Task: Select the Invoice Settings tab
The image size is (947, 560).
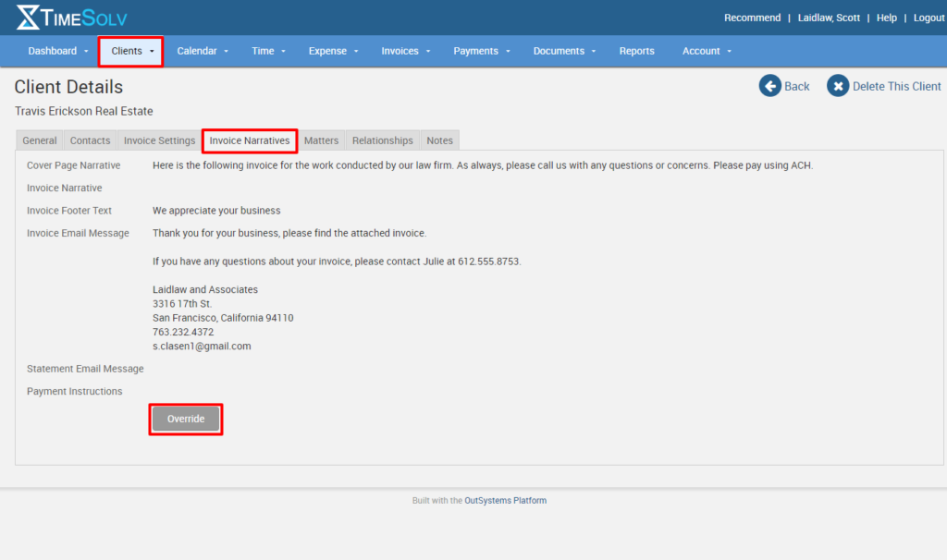Action: (x=158, y=140)
